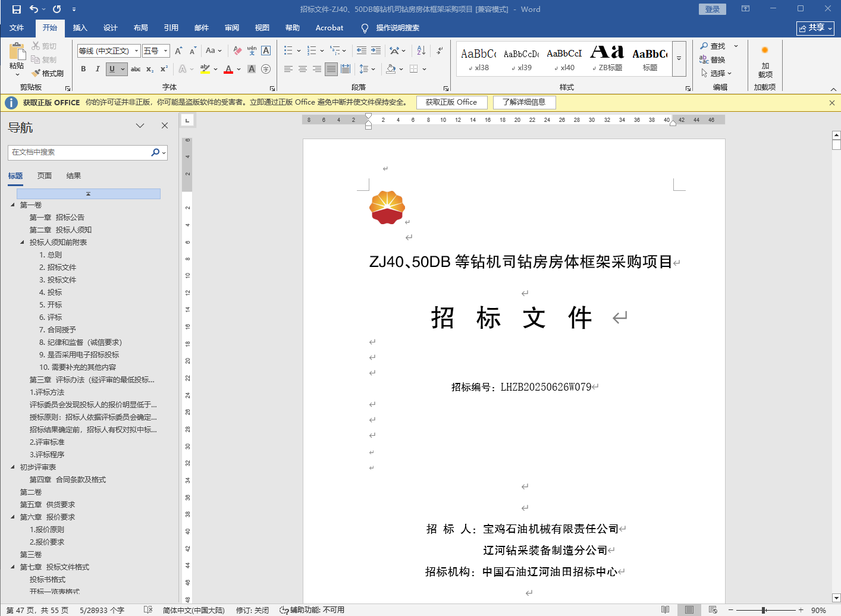Collapse the 第一卷 heading in navigation
The height and width of the screenshot is (616, 841).
tap(12, 205)
